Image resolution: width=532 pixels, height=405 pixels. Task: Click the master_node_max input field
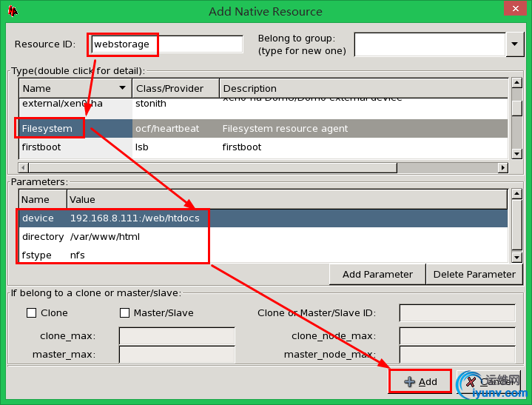pyautogui.click(x=457, y=355)
